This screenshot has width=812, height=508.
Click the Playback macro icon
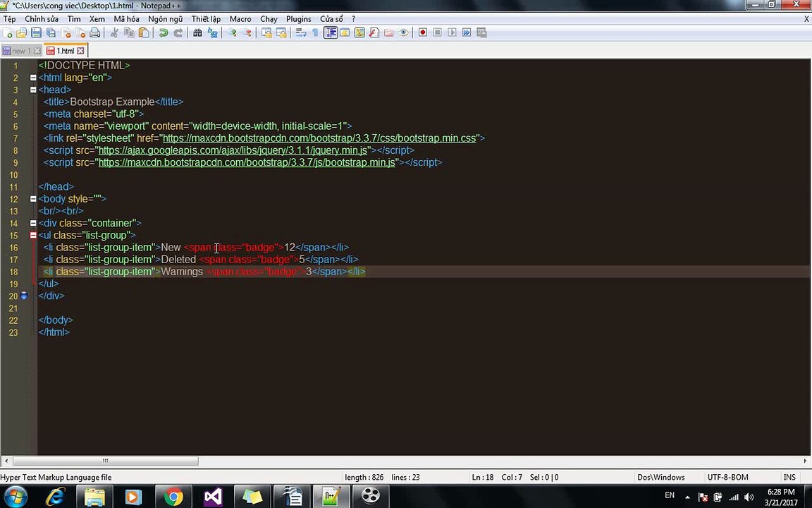tap(452, 32)
